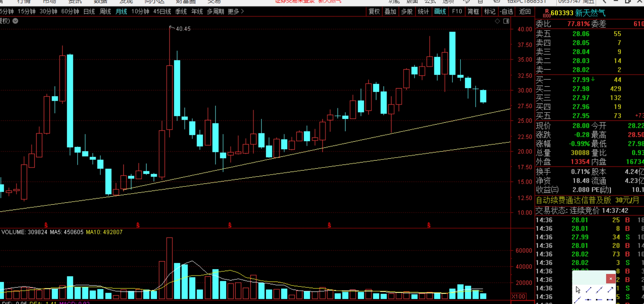Click the 返回 back button
This screenshot has height=304, width=644.
click(525, 12)
